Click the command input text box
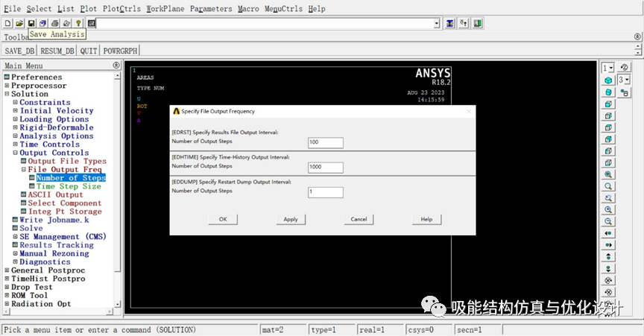 pos(265,24)
